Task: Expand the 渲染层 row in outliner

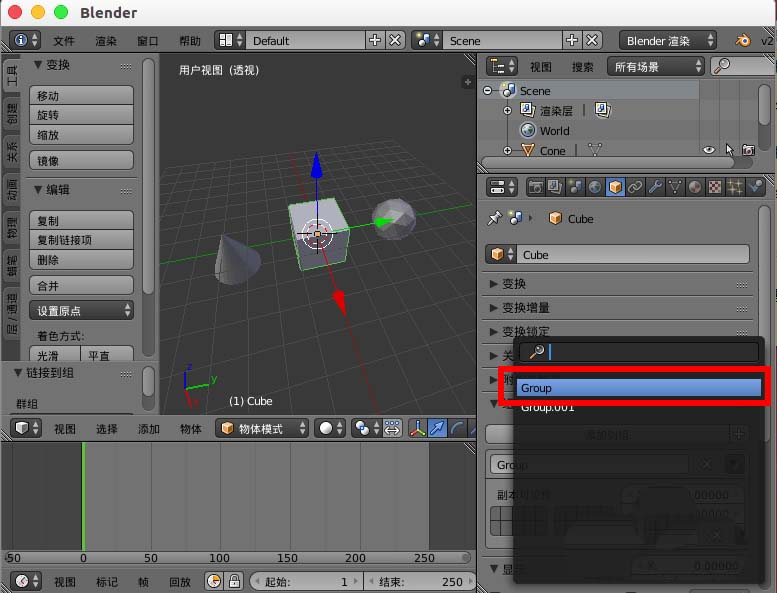Action: 507,110
